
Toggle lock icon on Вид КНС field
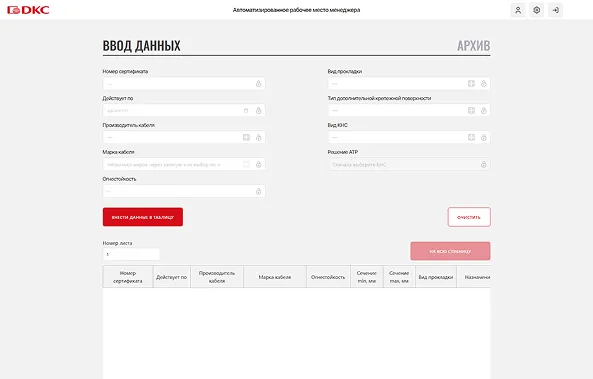(484, 137)
